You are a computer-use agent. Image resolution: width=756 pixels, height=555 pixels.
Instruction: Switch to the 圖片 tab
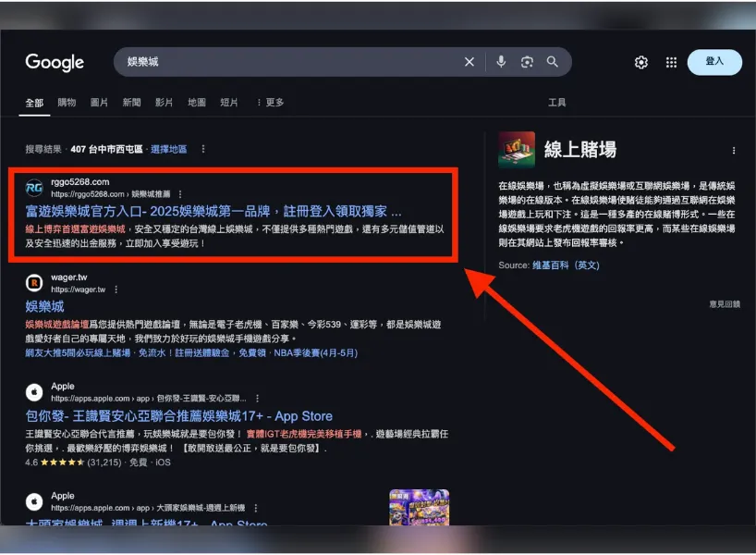99,103
